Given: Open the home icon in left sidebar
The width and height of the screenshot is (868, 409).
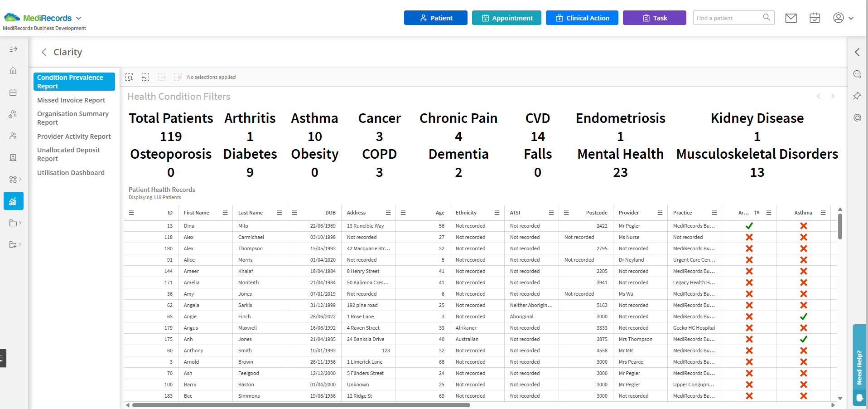Looking at the screenshot, I should pyautogui.click(x=13, y=71).
